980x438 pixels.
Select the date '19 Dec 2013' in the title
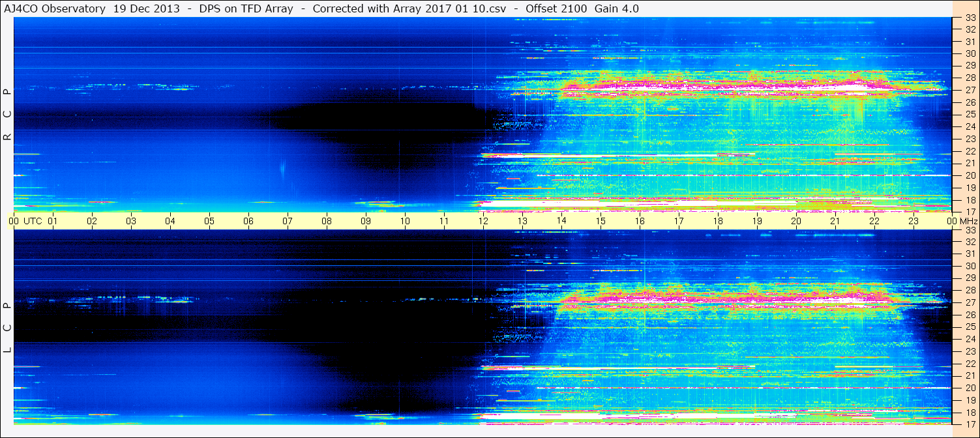(x=146, y=8)
